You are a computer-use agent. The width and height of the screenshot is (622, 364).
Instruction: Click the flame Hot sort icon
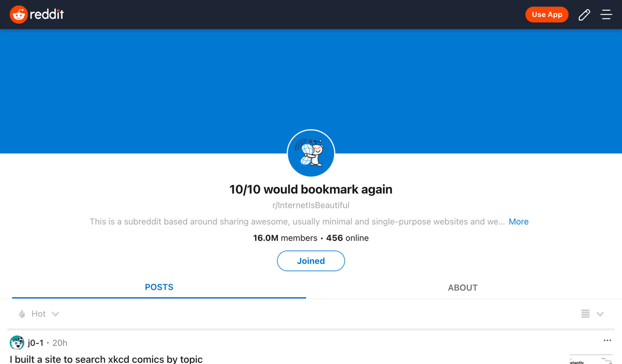tap(21, 314)
